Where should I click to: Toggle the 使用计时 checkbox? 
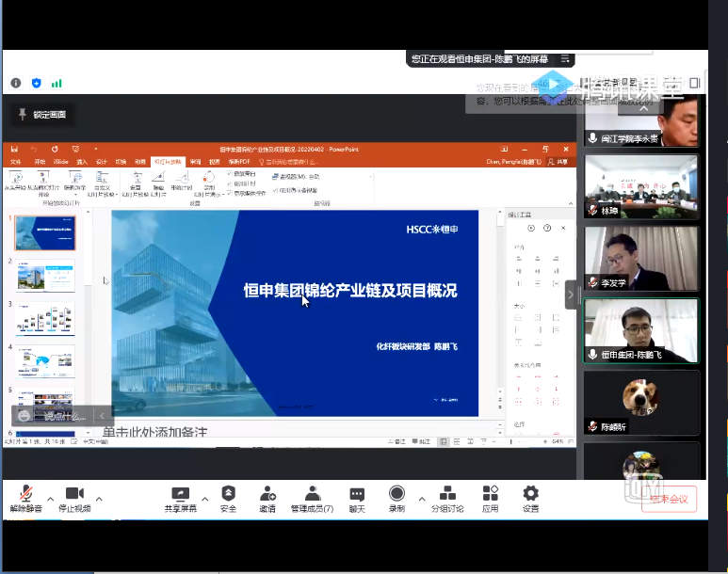[x=230, y=183]
